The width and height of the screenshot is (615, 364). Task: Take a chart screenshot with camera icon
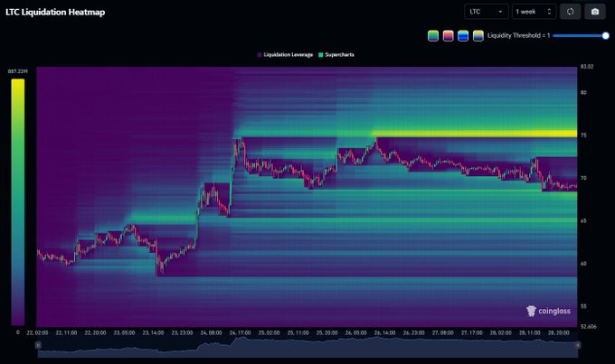pyautogui.click(x=595, y=12)
